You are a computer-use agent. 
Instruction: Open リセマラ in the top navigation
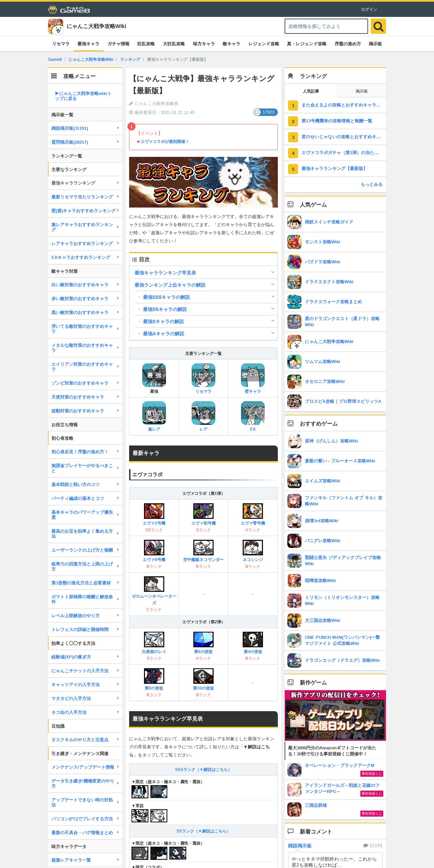coord(61,44)
